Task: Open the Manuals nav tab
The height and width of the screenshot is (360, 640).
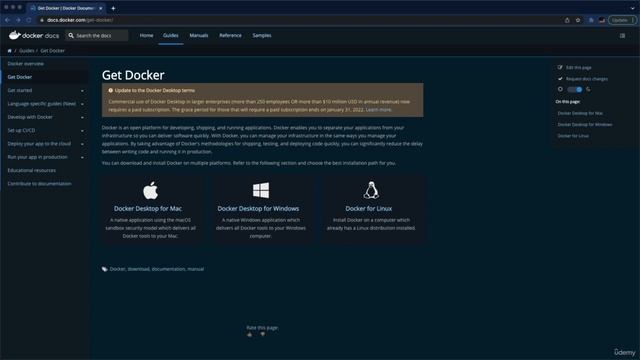Action: [x=199, y=36]
